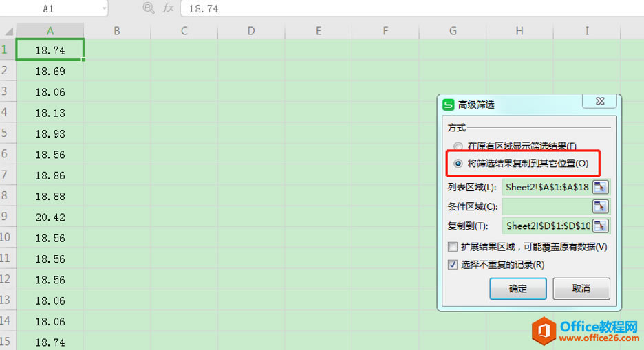Viewport: 644px width, 350px height.
Task: Click the range picker icon for 列表区域
Action: [x=601, y=187]
